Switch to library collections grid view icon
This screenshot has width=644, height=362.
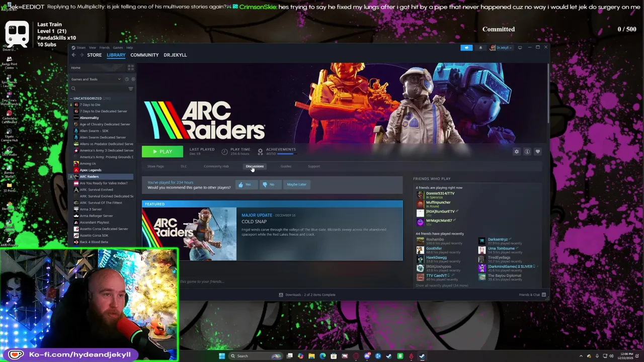tap(131, 67)
